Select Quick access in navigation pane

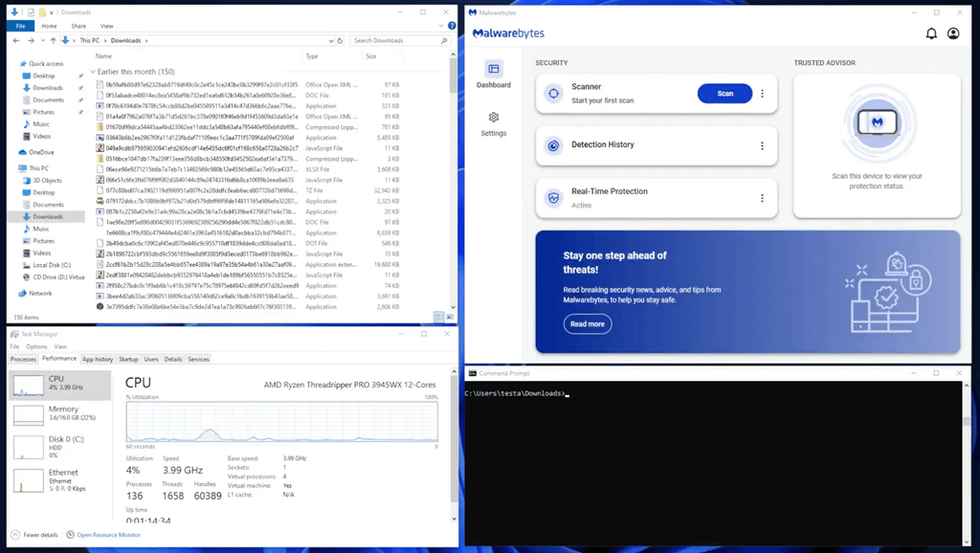(46, 64)
